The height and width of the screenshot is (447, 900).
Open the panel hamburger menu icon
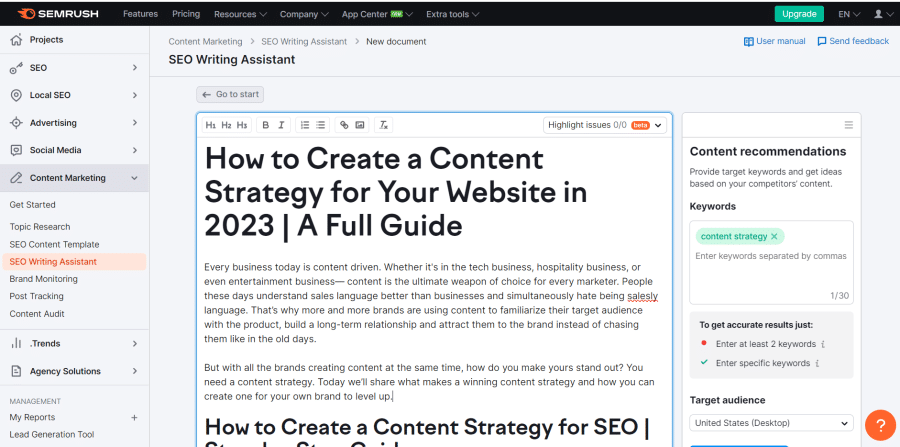[848, 125]
